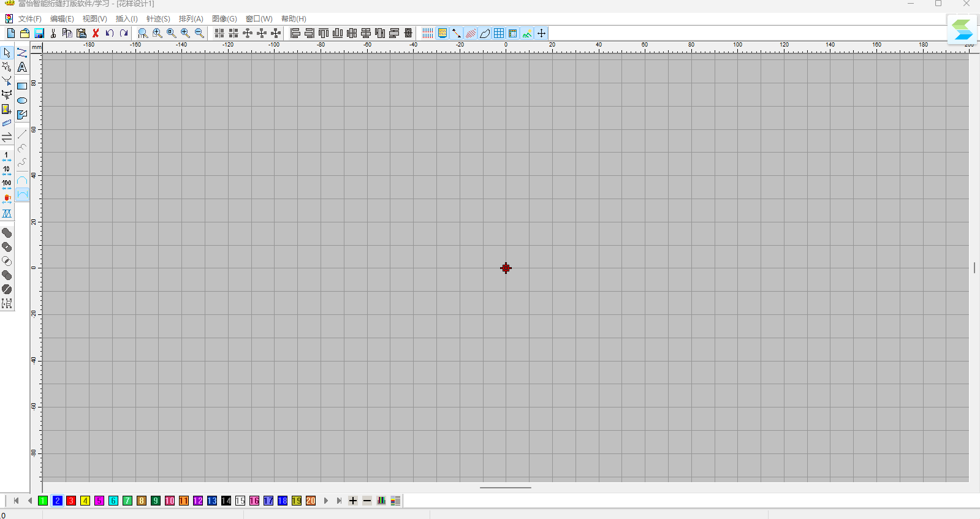980x519 pixels.
Task: Open the 文件(F) menu
Action: (x=29, y=19)
